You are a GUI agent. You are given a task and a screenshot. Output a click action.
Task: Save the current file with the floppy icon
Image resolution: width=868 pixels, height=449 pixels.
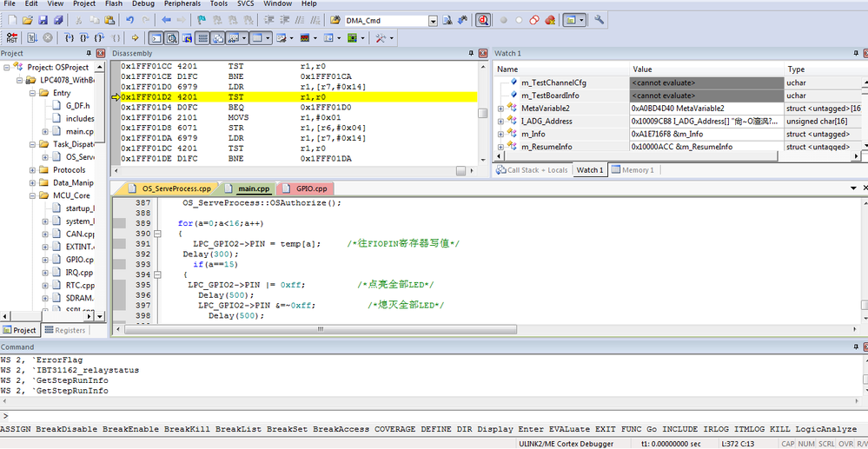pos(43,21)
